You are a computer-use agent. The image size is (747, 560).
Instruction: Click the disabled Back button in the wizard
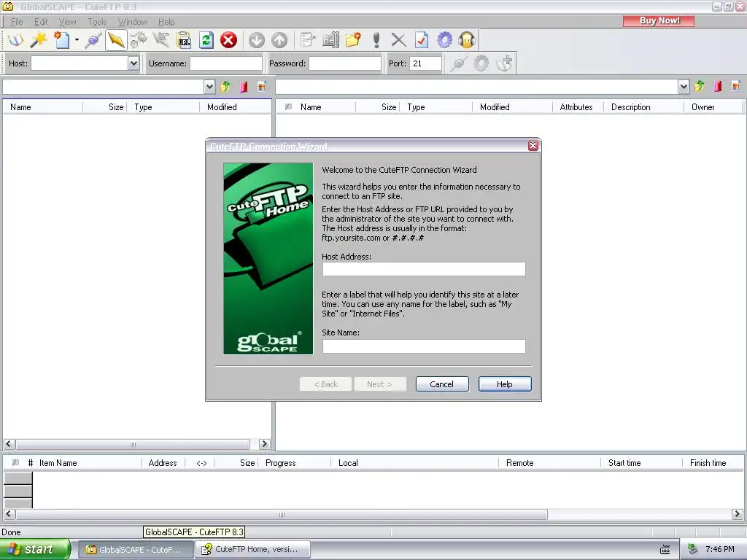326,384
